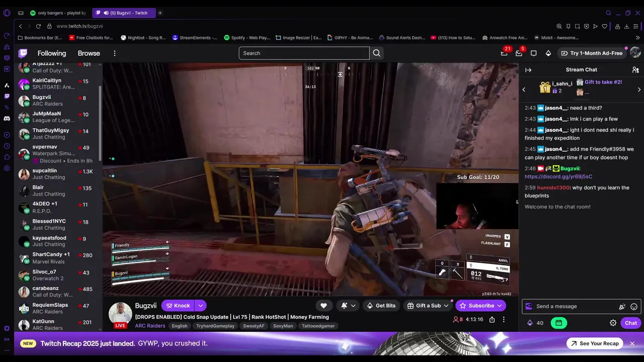This screenshot has width=644, height=362.
Task: Show previous pinned gift leaderboard item
Action: click(524, 89)
